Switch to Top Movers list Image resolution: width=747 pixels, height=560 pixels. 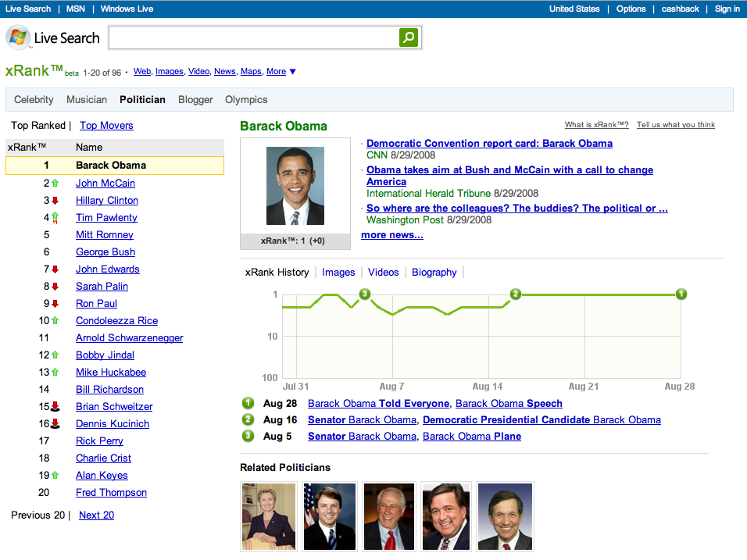[x=106, y=126]
